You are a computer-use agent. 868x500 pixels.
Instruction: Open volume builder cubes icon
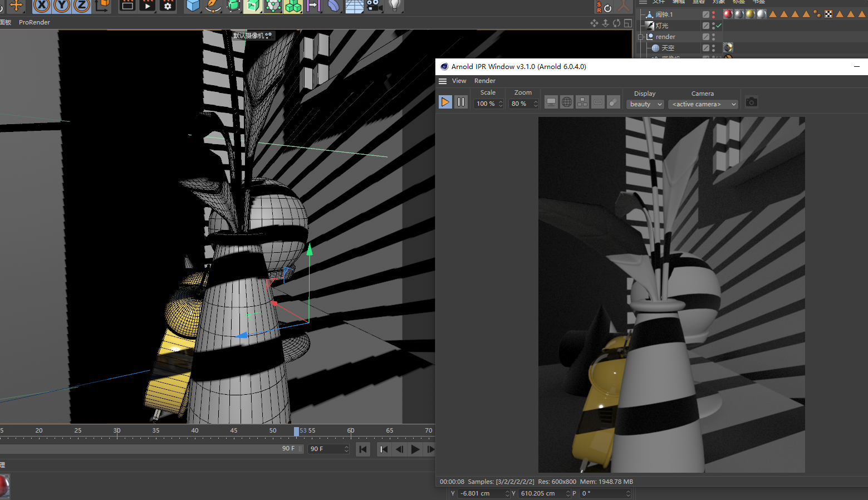[x=293, y=6]
